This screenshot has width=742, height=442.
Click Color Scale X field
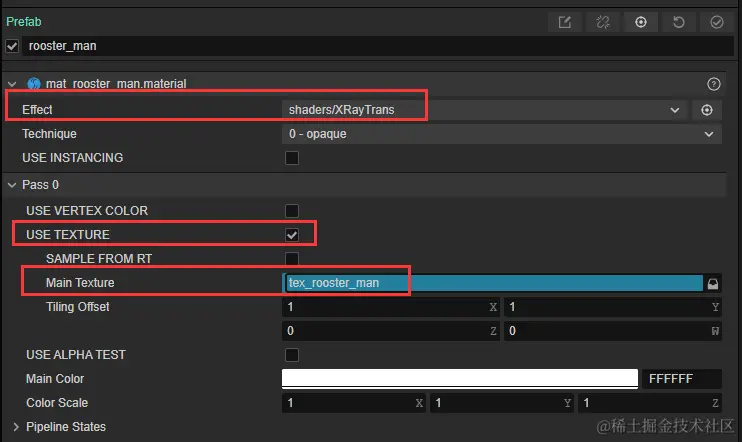coord(353,403)
